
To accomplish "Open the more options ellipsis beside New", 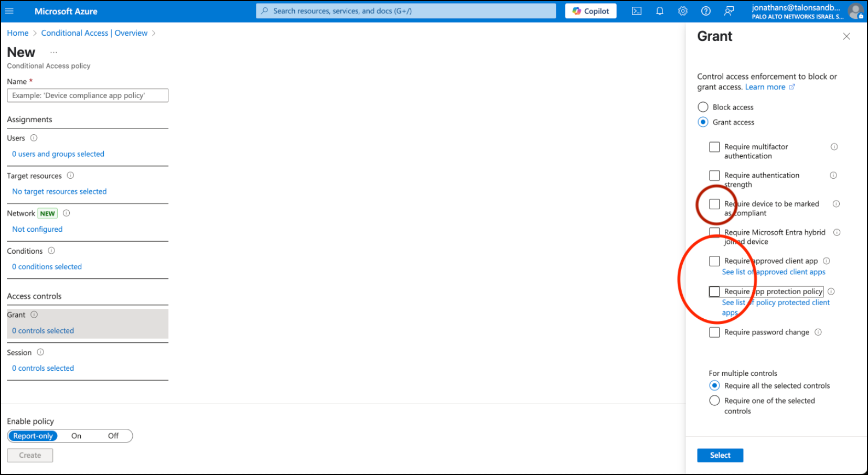I will pyautogui.click(x=53, y=52).
